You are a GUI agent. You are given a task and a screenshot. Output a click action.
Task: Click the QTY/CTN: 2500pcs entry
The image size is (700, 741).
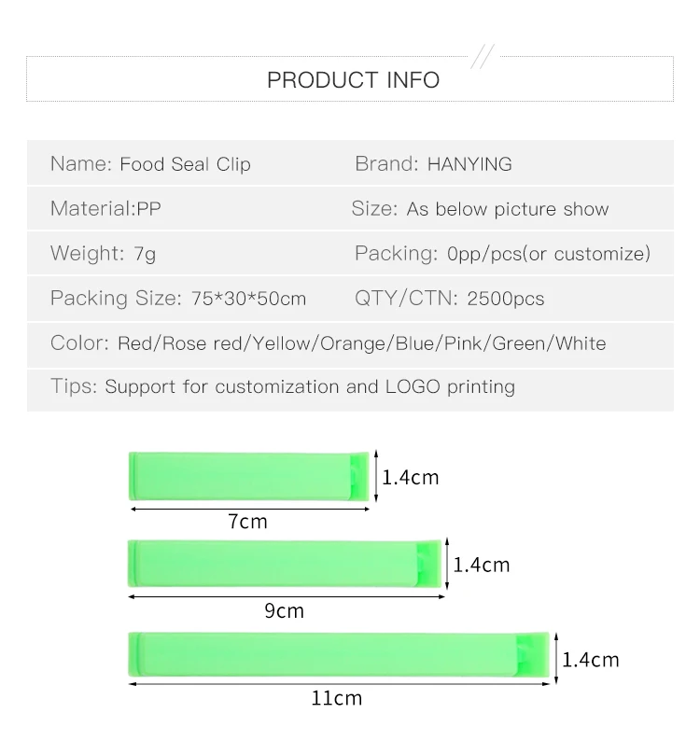449,299
